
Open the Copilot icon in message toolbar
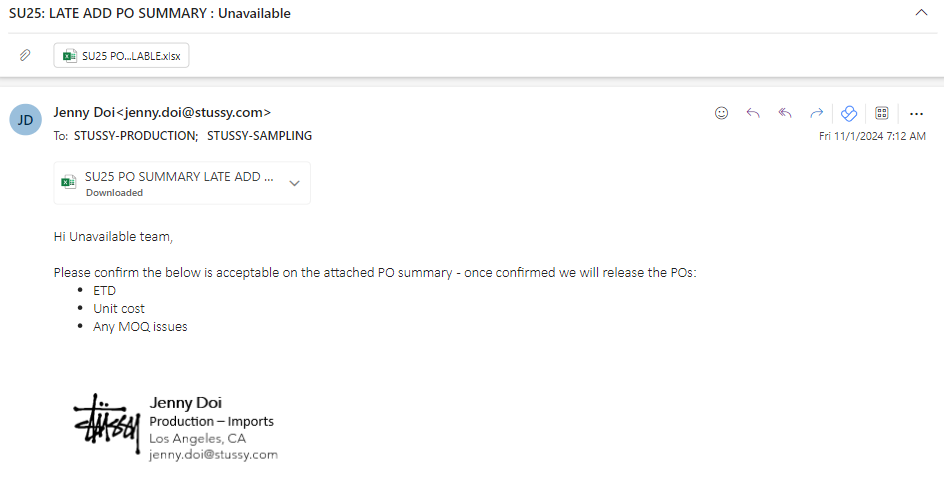point(849,113)
